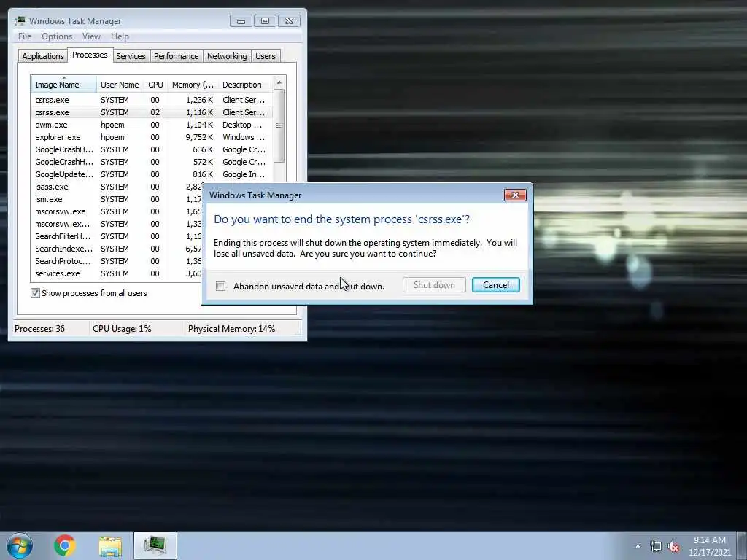Image resolution: width=747 pixels, height=560 pixels.
Task: Select the SearchFilterH... process
Action: [116, 236]
